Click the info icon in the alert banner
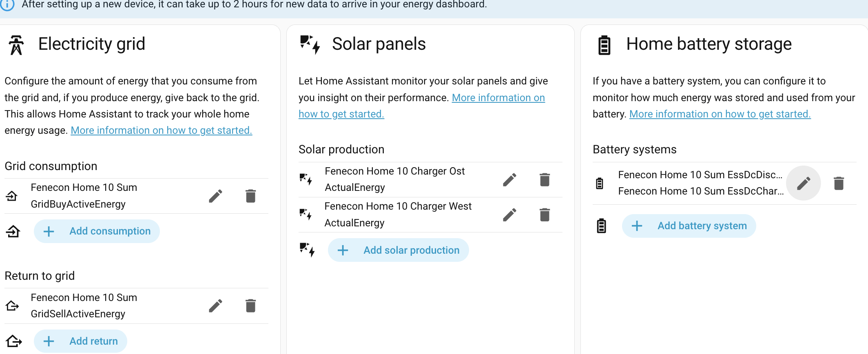The height and width of the screenshot is (354, 868). (x=7, y=4)
